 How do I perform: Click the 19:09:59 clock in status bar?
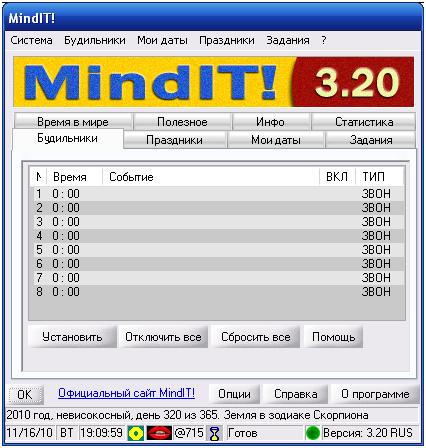(x=102, y=433)
